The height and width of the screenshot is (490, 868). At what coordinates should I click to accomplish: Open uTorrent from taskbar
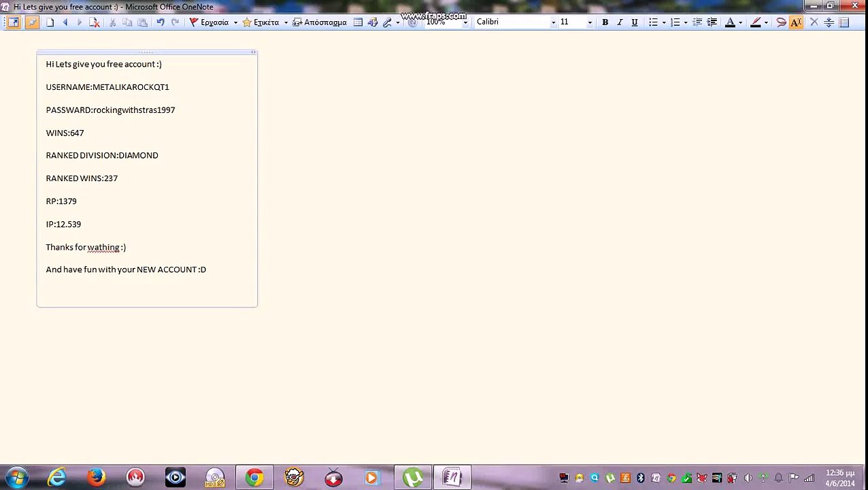pyautogui.click(x=413, y=478)
